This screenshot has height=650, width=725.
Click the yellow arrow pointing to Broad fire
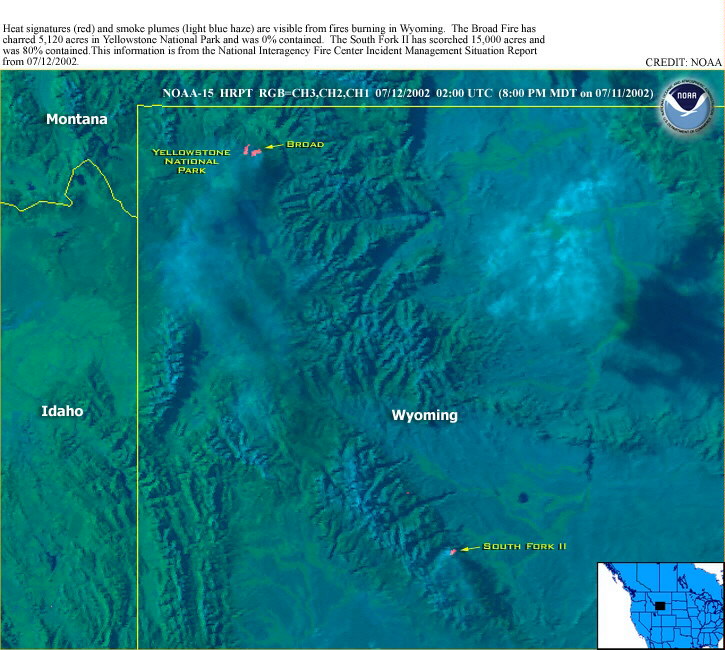(x=274, y=146)
